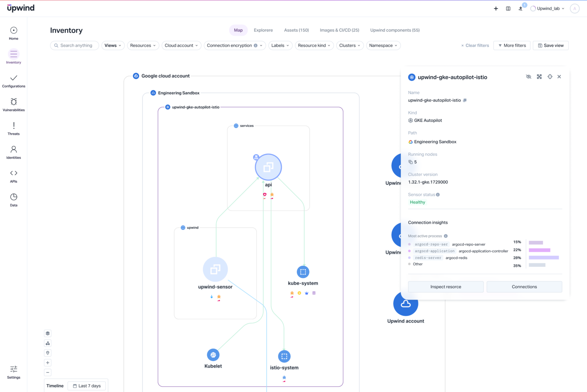The image size is (587, 392).
Task: Open the Threats section in sidebar
Action: (x=13, y=127)
